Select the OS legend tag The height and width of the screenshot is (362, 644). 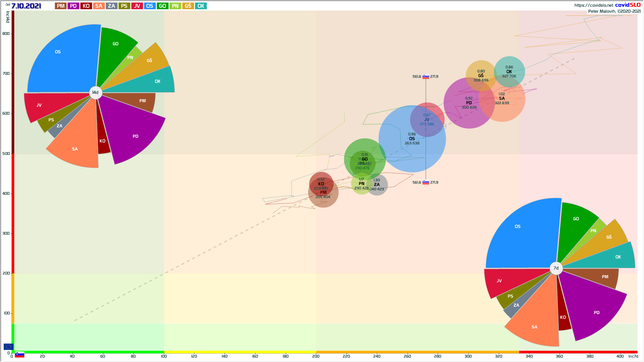click(150, 6)
